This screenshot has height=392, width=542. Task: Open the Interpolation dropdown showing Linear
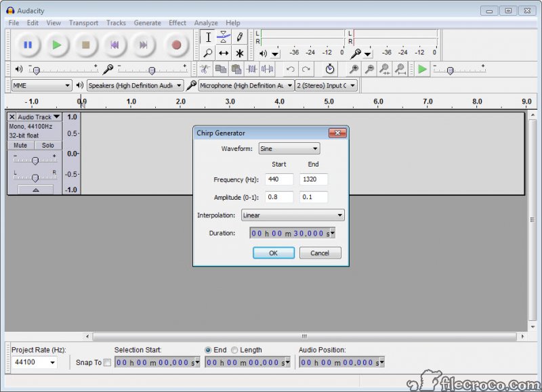tap(293, 215)
